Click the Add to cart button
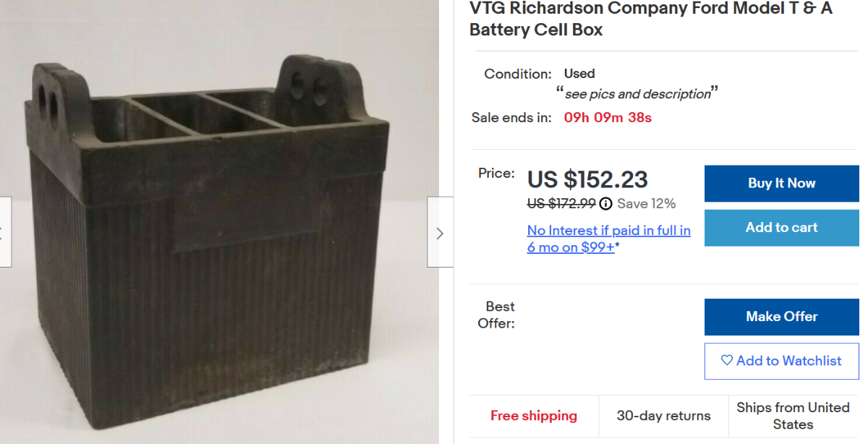 [781, 228]
